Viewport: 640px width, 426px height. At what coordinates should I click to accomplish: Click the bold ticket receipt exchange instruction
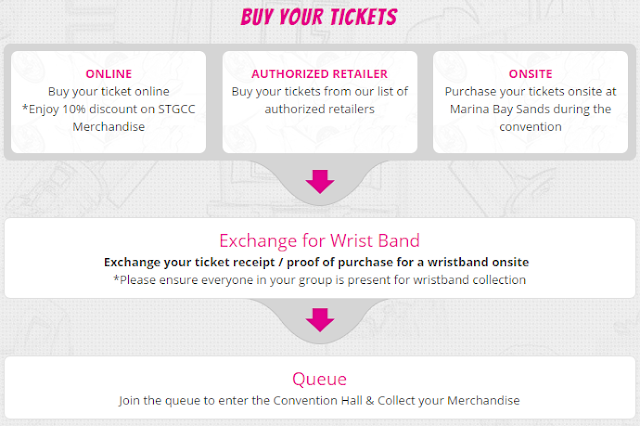pyautogui.click(x=319, y=262)
